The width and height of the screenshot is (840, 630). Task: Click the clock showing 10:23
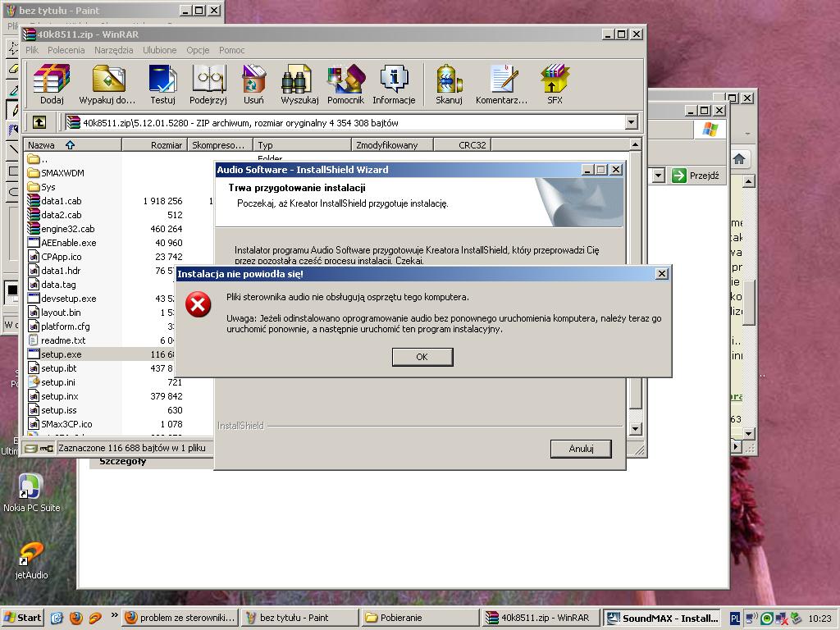pos(819,619)
